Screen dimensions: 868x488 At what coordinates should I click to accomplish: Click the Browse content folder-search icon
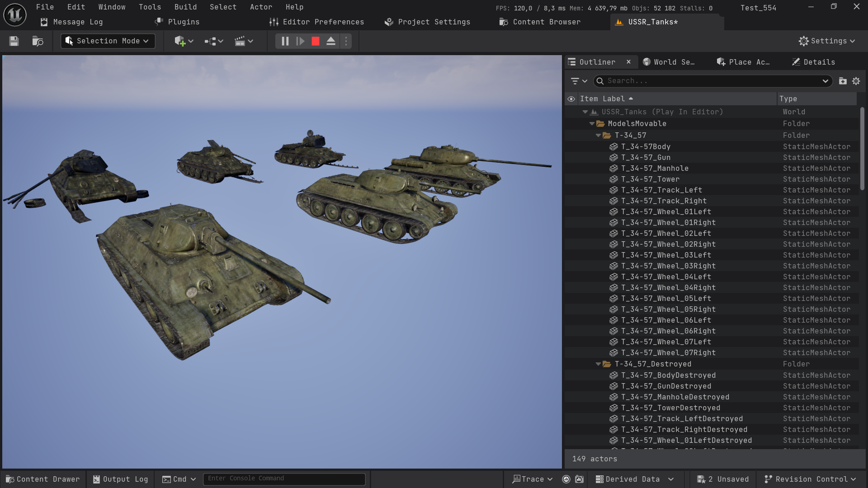38,41
